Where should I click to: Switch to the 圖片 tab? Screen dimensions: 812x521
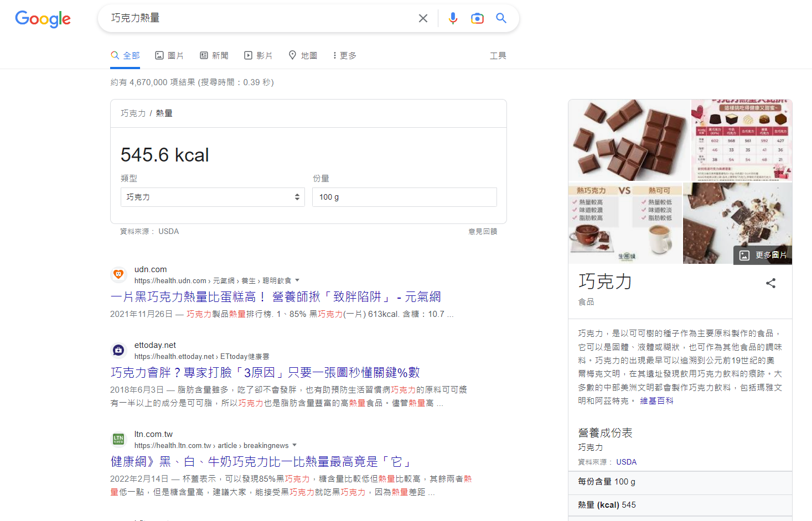[169, 55]
